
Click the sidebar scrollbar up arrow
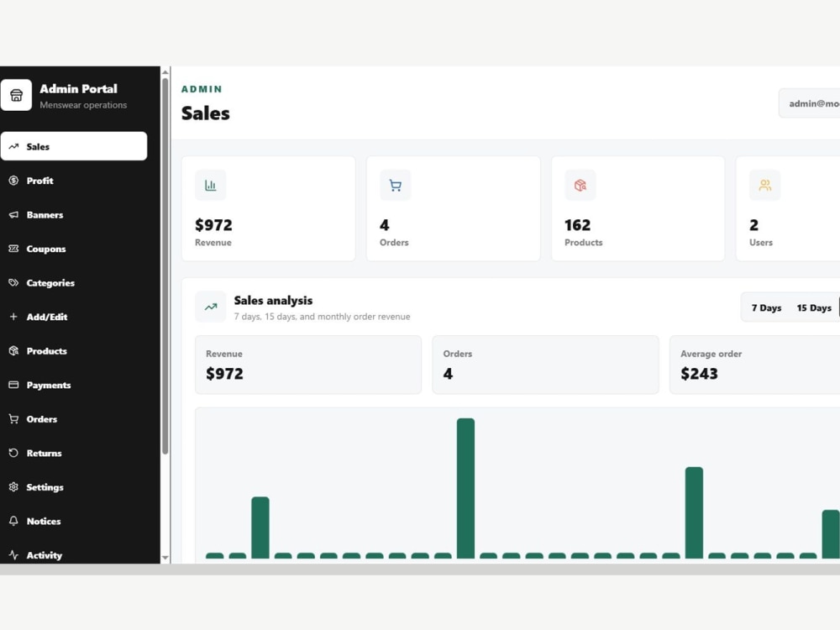165,72
